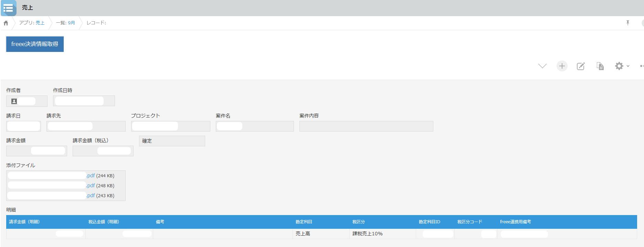Return to the 一覧: 9月 list view
Screen dimensions: 644x247
coord(65,23)
